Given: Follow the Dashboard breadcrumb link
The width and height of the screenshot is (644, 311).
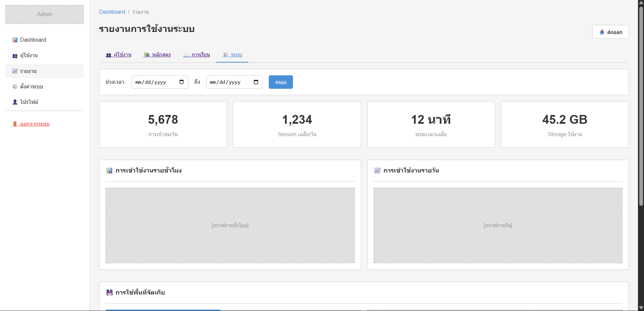Looking at the screenshot, I should pos(112,12).
